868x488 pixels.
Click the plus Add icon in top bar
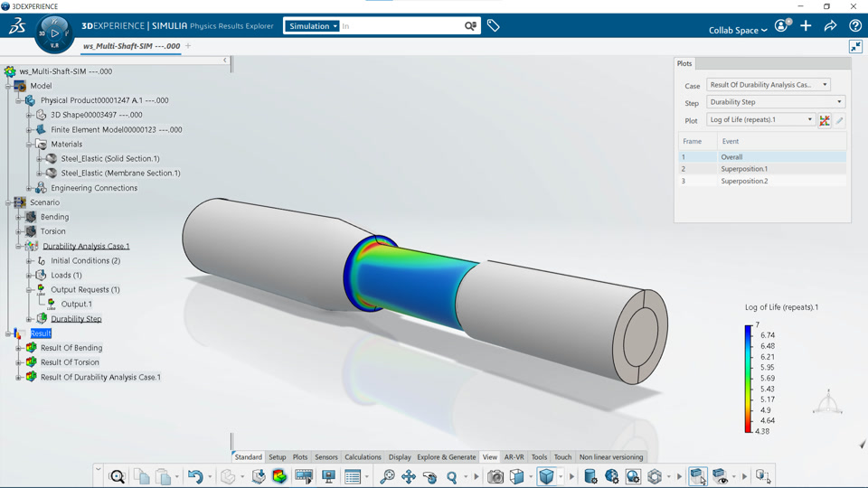pos(806,25)
